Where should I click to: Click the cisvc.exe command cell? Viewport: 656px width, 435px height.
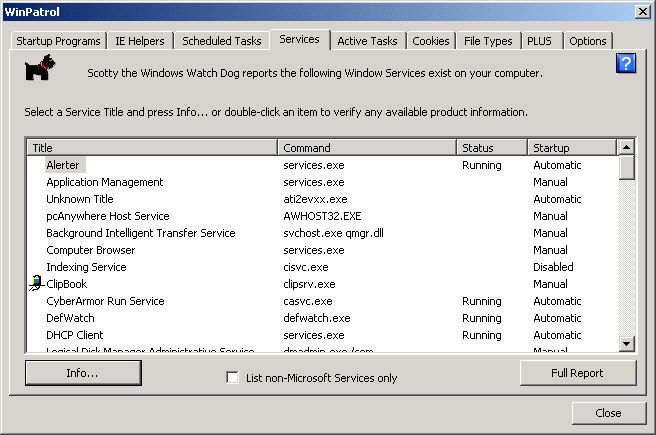[306, 267]
